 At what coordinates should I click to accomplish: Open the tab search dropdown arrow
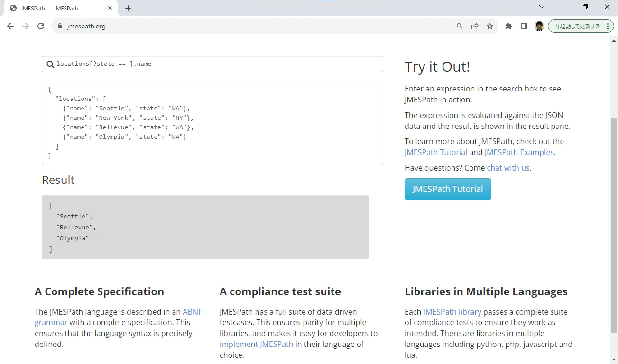pyautogui.click(x=542, y=7)
